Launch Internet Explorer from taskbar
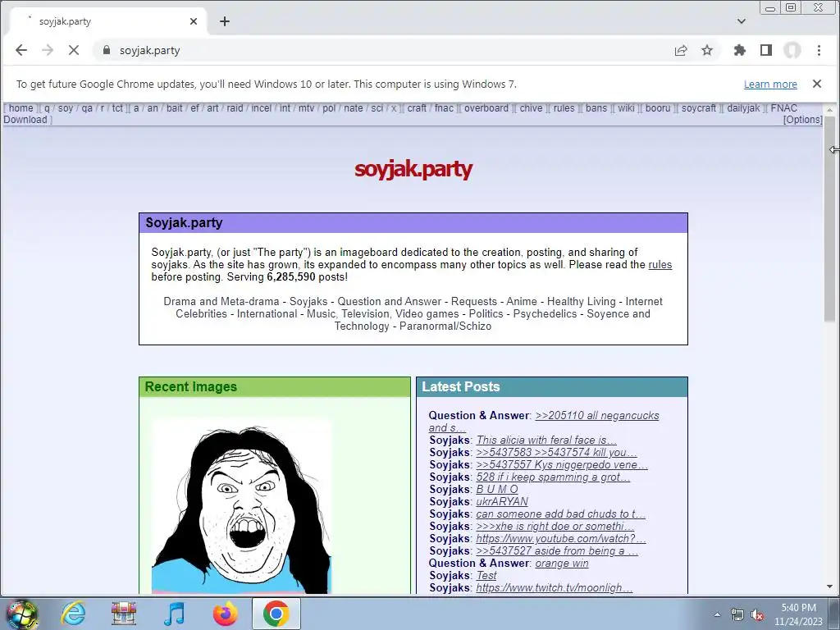The height and width of the screenshot is (630, 840). [x=73, y=614]
